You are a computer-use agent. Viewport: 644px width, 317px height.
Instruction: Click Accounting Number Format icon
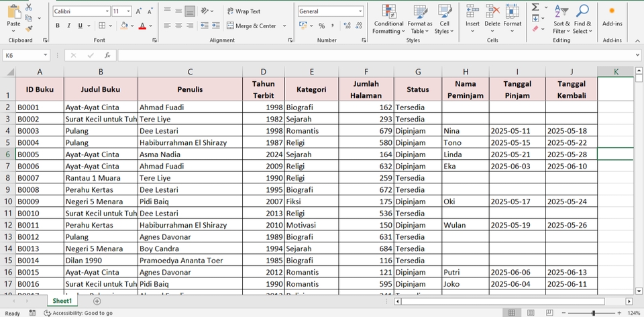303,26
